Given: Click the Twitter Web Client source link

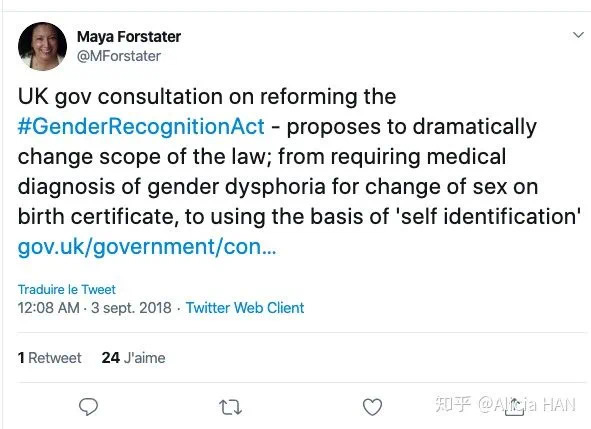Looking at the screenshot, I should (245, 308).
